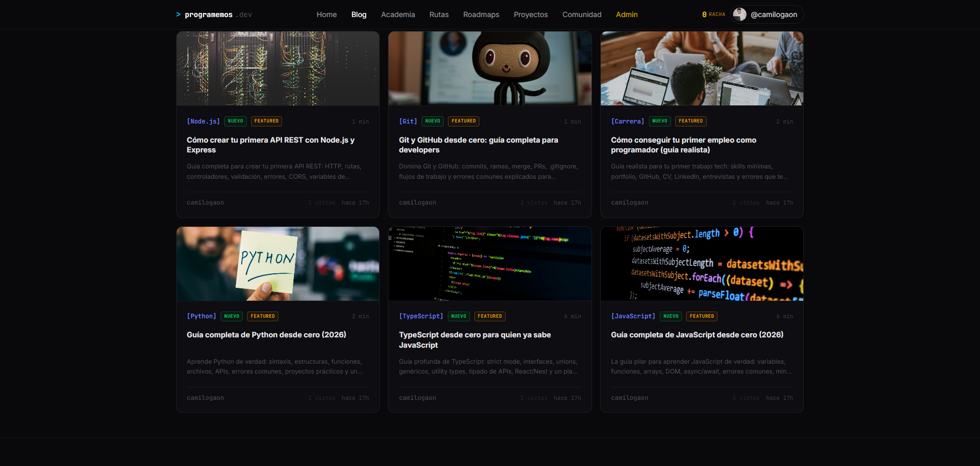Click FEATURED badge on JavaScript card
980x466 pixels.
point(702,316)
